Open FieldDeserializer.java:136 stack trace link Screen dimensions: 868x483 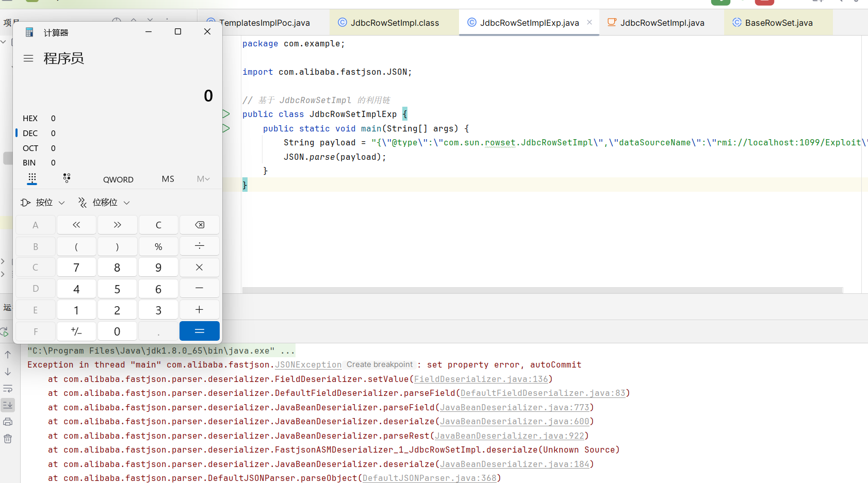click(481, 379)
